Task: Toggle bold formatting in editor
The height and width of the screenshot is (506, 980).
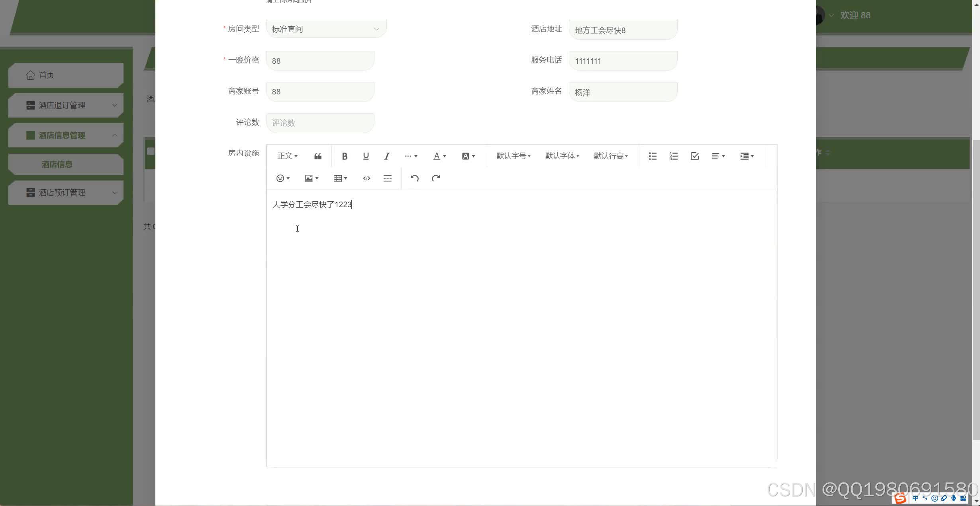Action: (x=345, y=156)
